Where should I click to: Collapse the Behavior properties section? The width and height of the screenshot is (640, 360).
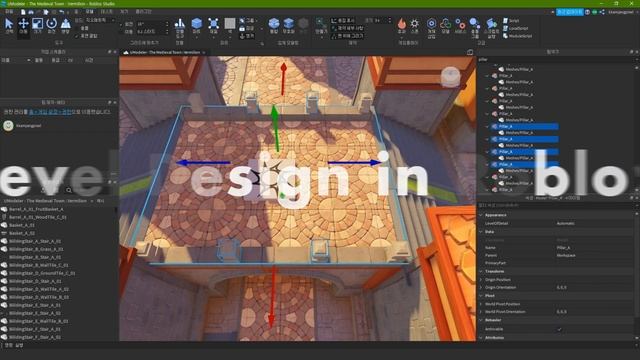(x=481, y=320)
